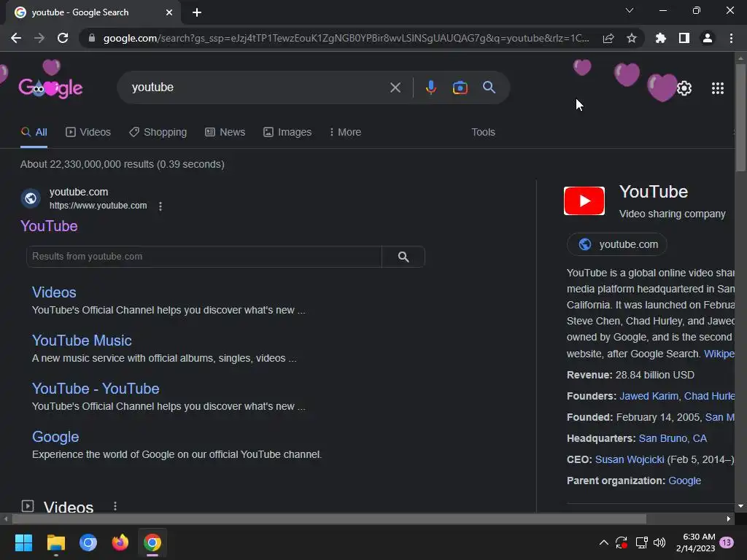Start search by voice
747x560 pixels.
pos(430,87)
